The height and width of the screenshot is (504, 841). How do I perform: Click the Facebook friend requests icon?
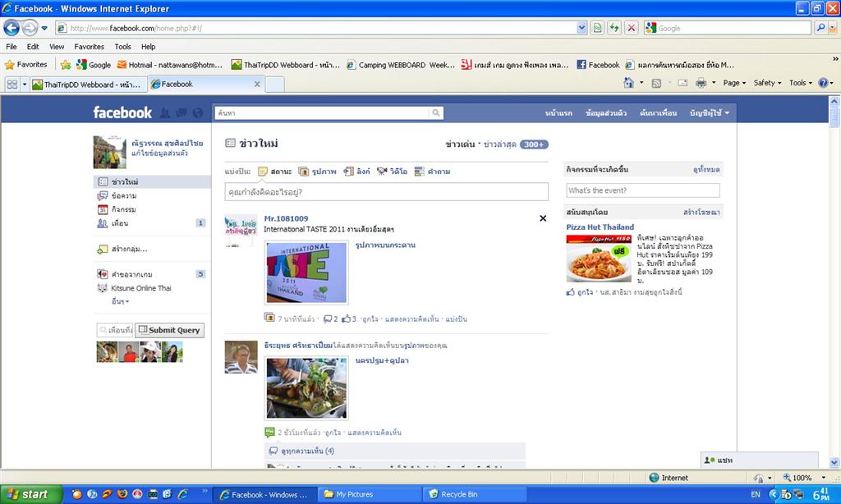[x=165, y=112]
